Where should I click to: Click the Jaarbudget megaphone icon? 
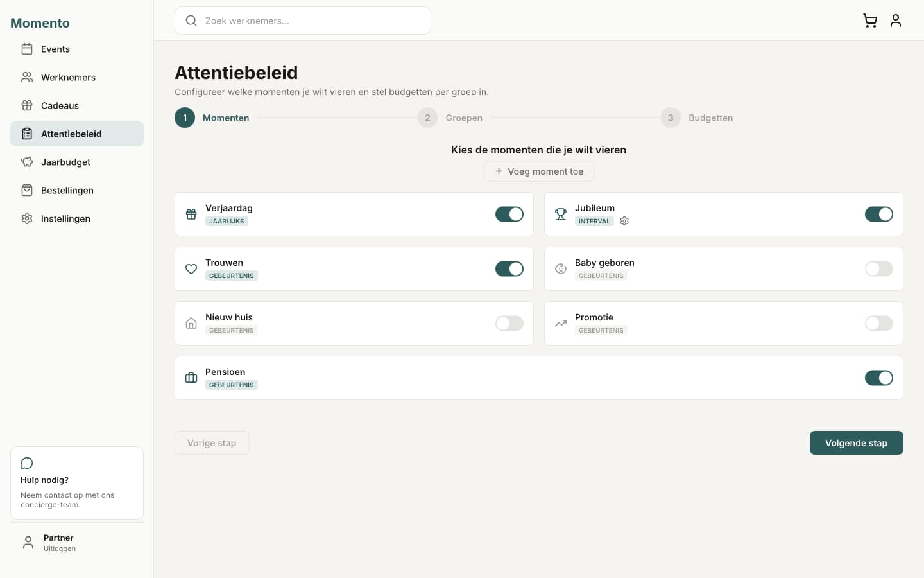coord(27,162)
